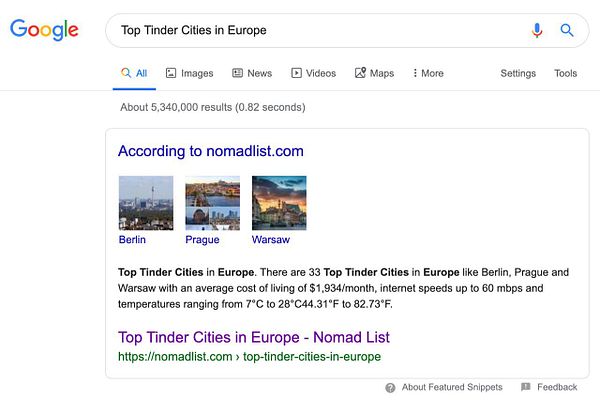Open the Warsaw city thumbnail
The width and height of the screenshot is (600, 402).
(279, 203)
